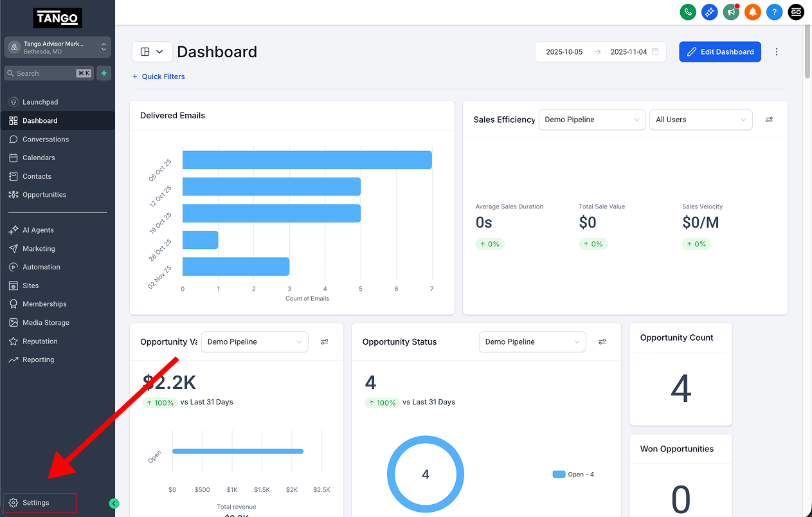
Task: Click the TANGO logo
Action: [x=57, y=18]
